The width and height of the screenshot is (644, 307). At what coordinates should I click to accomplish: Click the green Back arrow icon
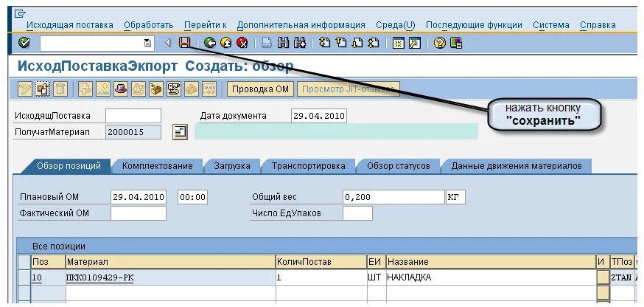pyautogui.click(x=210, y=43)
